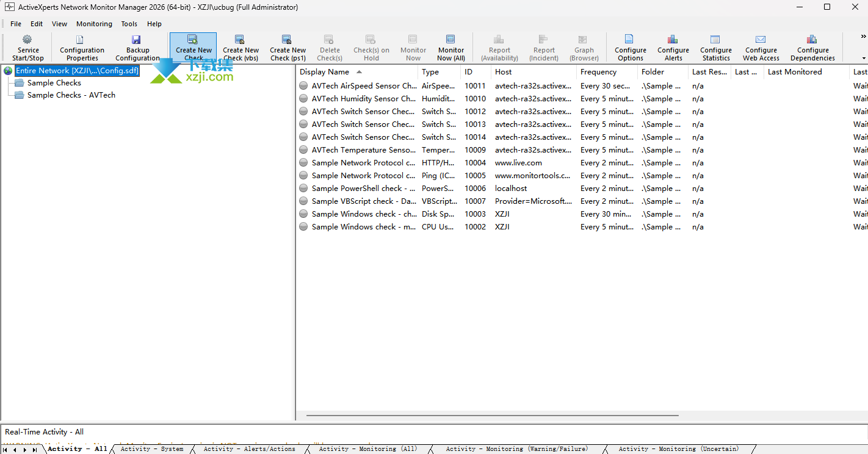Click the Entire Network globe icon

(8, 71)
